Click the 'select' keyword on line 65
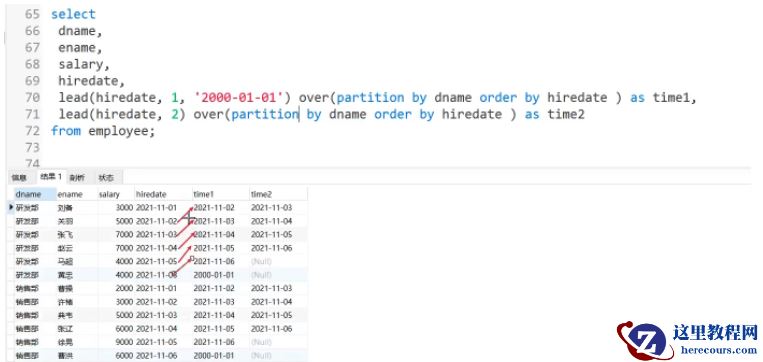The image size is (763, 362). pyautogui.click(x=73, y=14)
